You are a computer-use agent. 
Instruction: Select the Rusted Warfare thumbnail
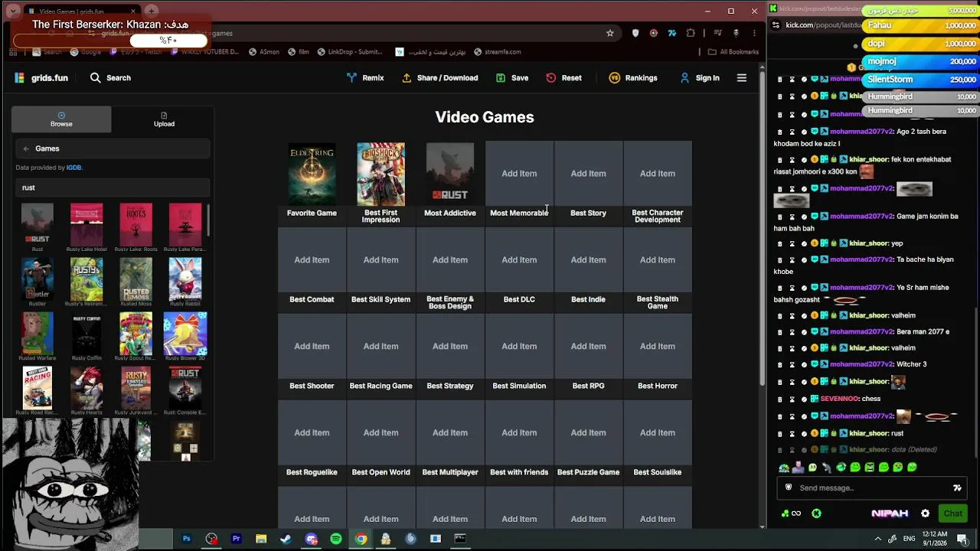37,334
